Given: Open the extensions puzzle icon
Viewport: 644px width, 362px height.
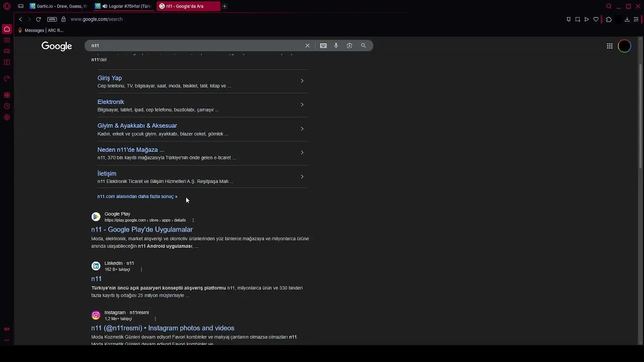Looking at the screenshot, I should click(609, 19).
